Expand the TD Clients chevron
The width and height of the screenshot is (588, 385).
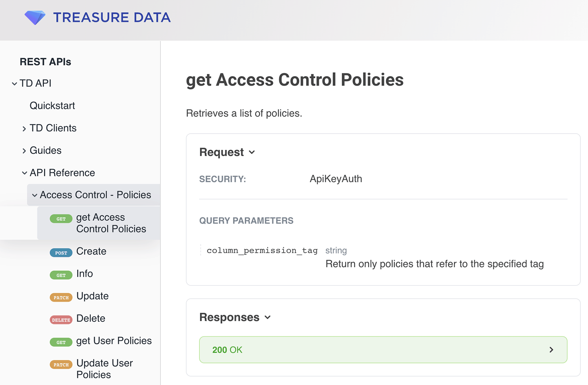[24, 129]
